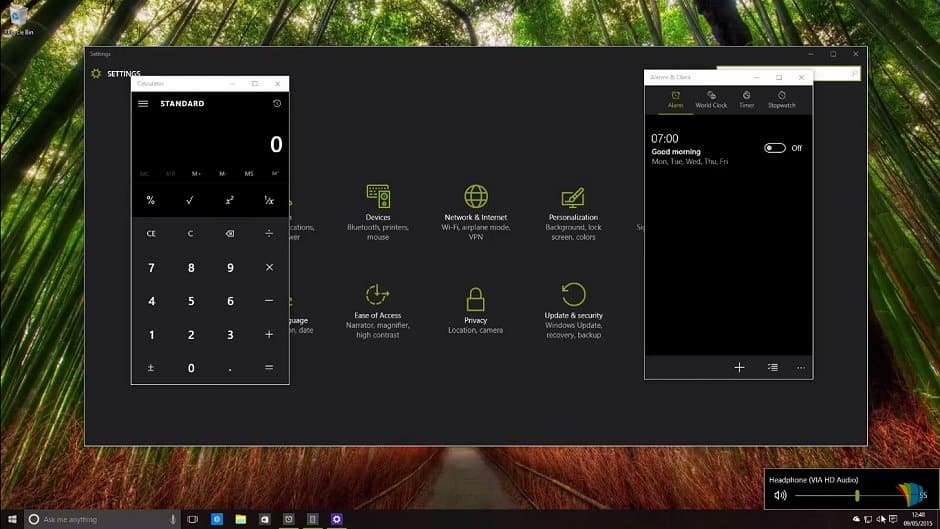Click the square root key in Calculator
Screen dimensions: 940x529
click(190, 200)
